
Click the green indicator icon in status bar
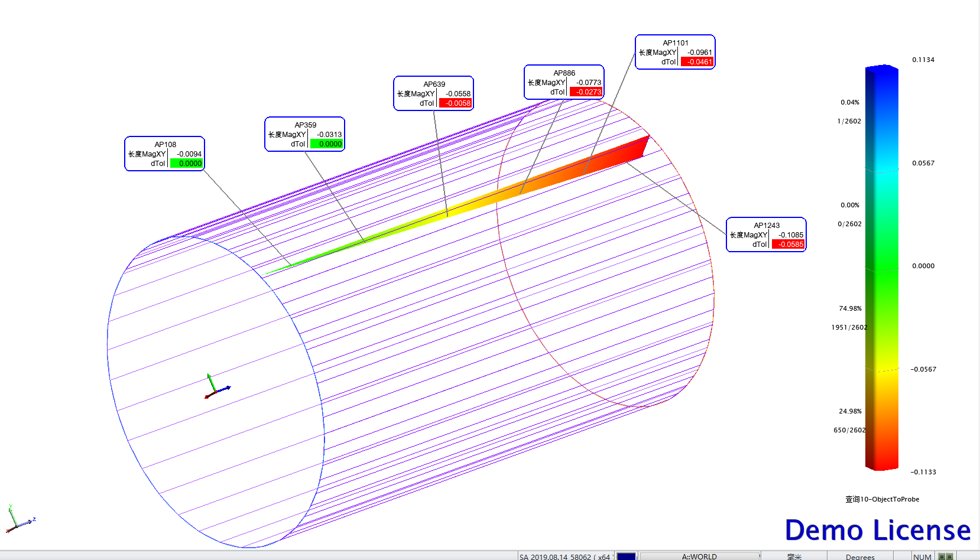pos(946,556)
